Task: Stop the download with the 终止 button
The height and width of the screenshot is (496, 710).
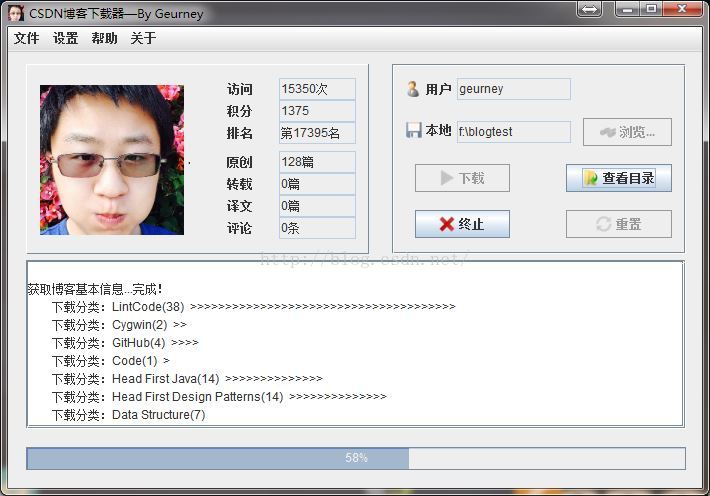Action: point(462,224)
